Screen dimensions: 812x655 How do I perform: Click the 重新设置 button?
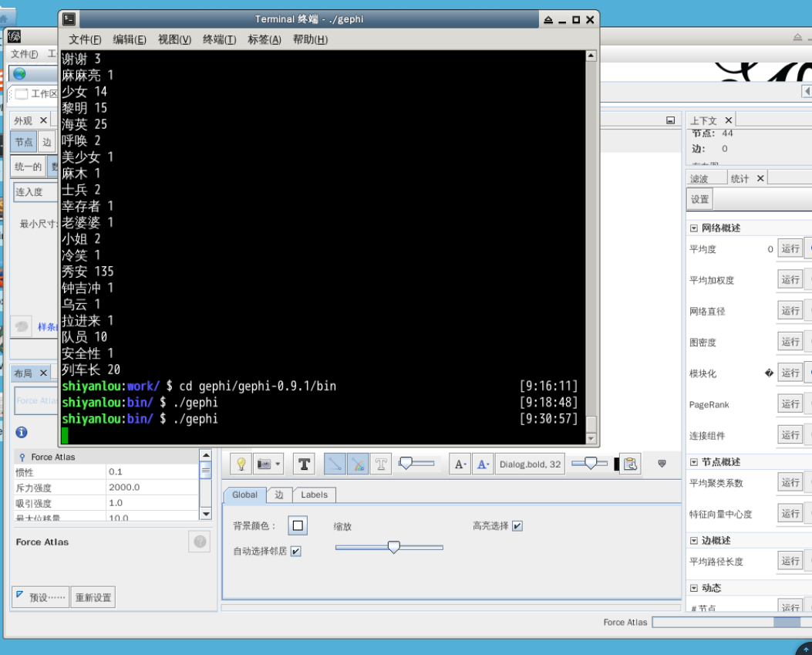point(93,597)
